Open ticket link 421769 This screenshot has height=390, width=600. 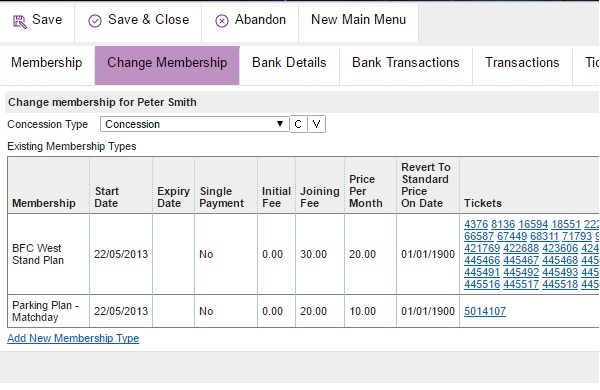coord(482,248)
